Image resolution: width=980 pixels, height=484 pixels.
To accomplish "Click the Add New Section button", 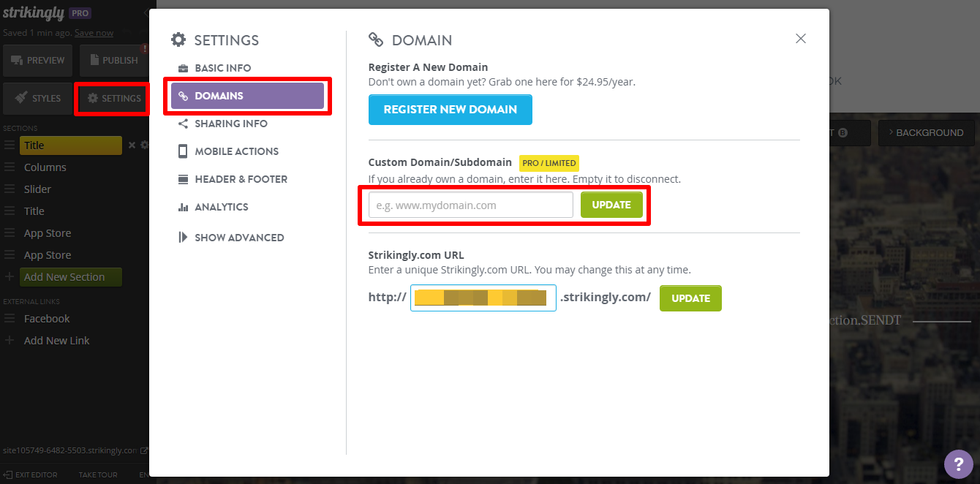I will pyautogui.click(x=70, y=277).
